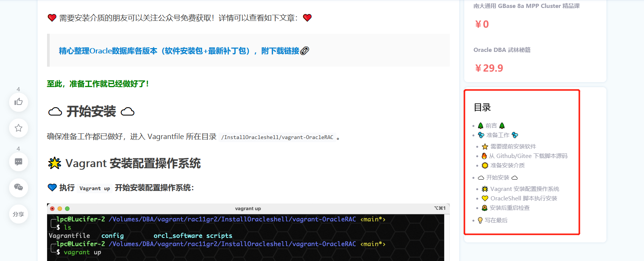This screenshot has height=261, width=644.
Task: Click the star favorite icon
Action: (x=19, y=128)
